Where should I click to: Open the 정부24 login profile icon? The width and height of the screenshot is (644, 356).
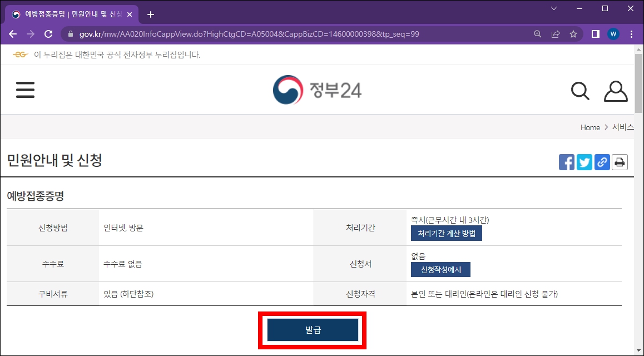click(x=615, y=91)
